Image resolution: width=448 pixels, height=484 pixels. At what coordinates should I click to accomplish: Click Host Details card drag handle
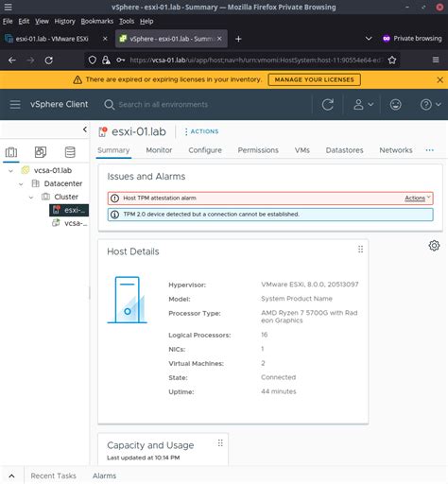point(360,250)
